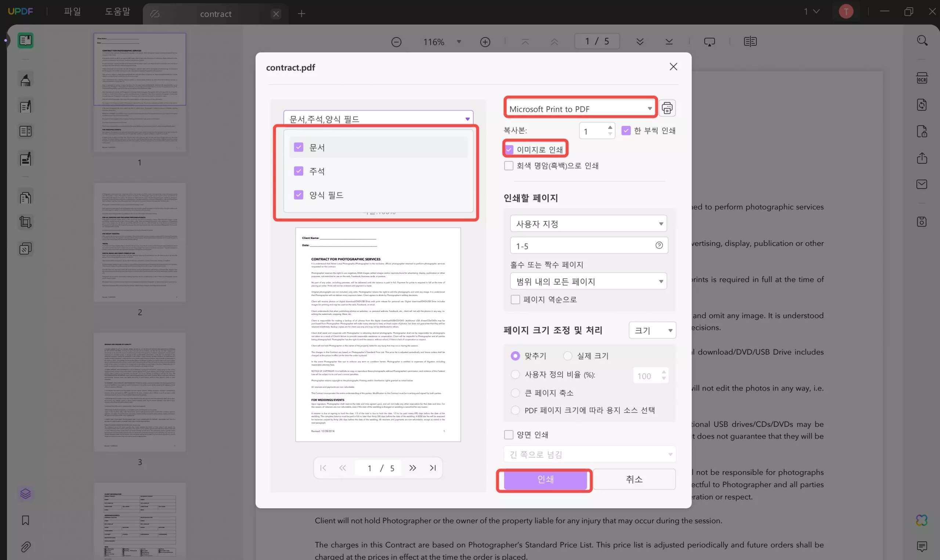This screenshot has height=560, width=940.
Task: Toggle 이미지로 인쇄 checkbox
Action: click(x=509, y=149)
